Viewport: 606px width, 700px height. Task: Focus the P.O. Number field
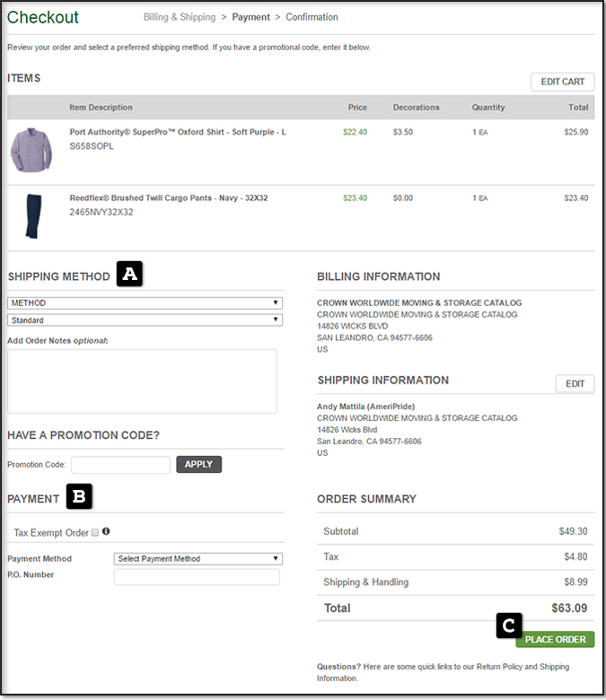(197, 577)
